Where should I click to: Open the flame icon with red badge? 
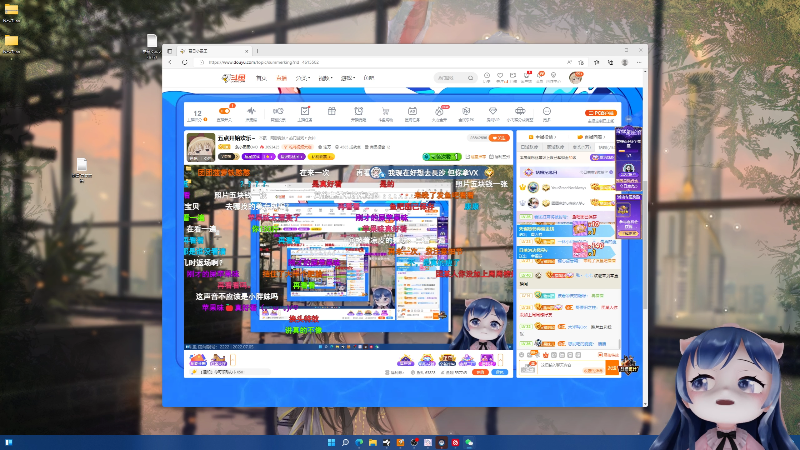[x=439, y=111]
